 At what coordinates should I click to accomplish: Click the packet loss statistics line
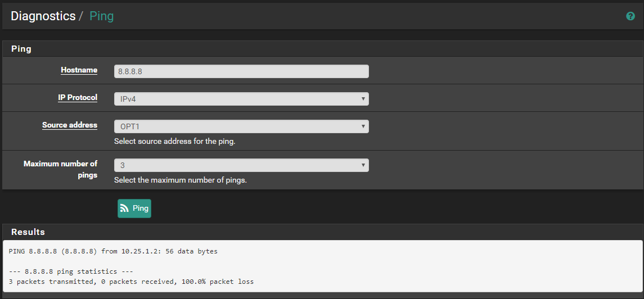pyautogui.click(x=131, y=282)
